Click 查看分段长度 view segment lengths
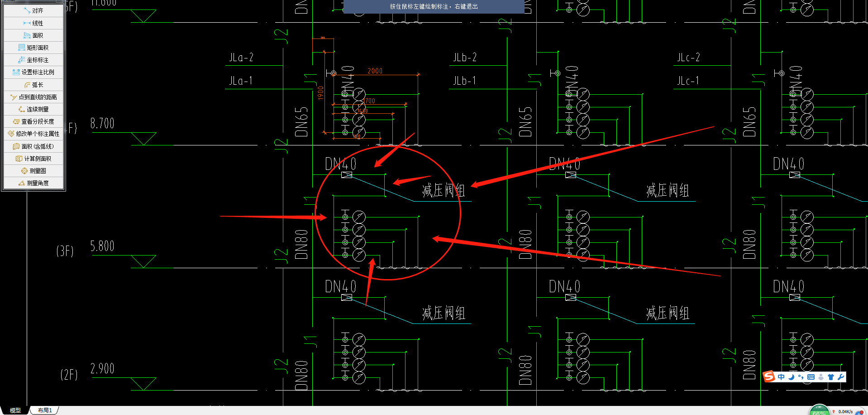The image size is (868, 415). pyautogui.click(x=33, y=121)
